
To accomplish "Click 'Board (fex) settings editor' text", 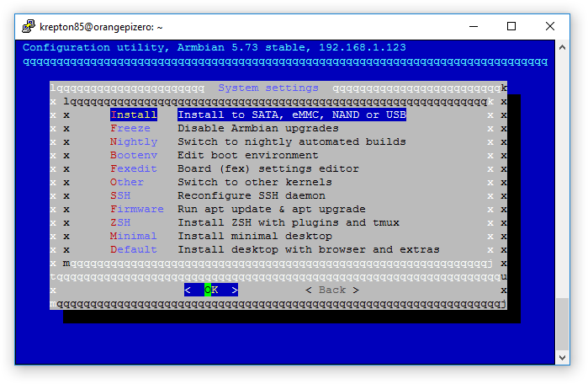I will (x=268, y=168).
